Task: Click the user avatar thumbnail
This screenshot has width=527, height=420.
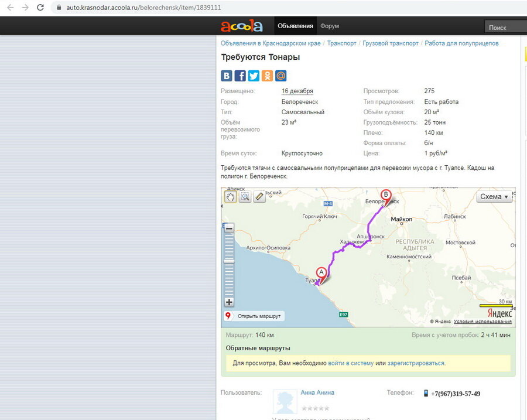Action: point(285,402)
